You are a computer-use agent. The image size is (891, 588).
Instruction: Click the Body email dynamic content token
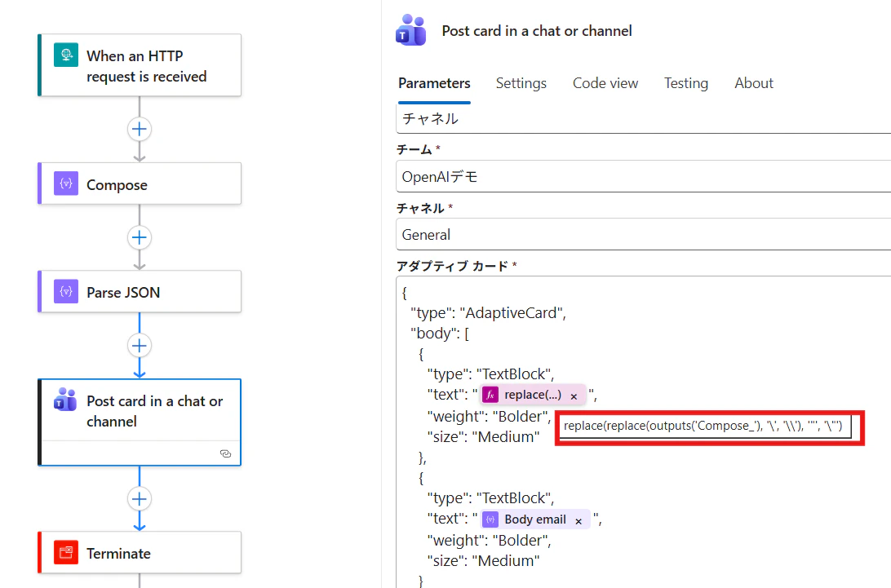point(535,519)
